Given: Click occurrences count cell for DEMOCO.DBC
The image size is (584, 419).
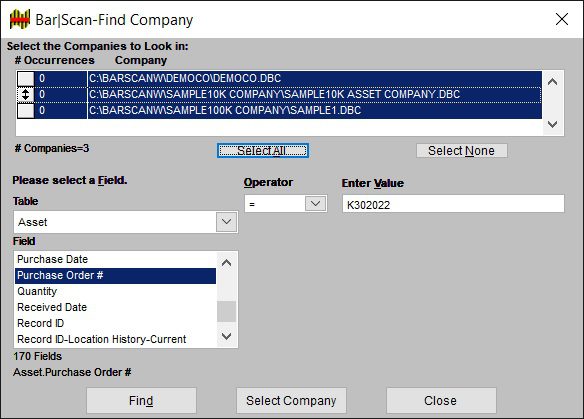Looking at the screenshot, I should [60, 79].
